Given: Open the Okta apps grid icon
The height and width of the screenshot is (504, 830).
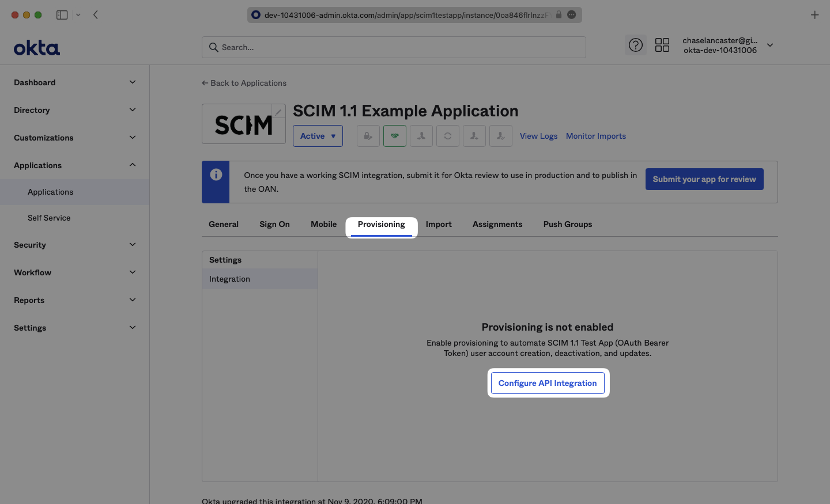Looking at the screenshot, I should 662,45.
